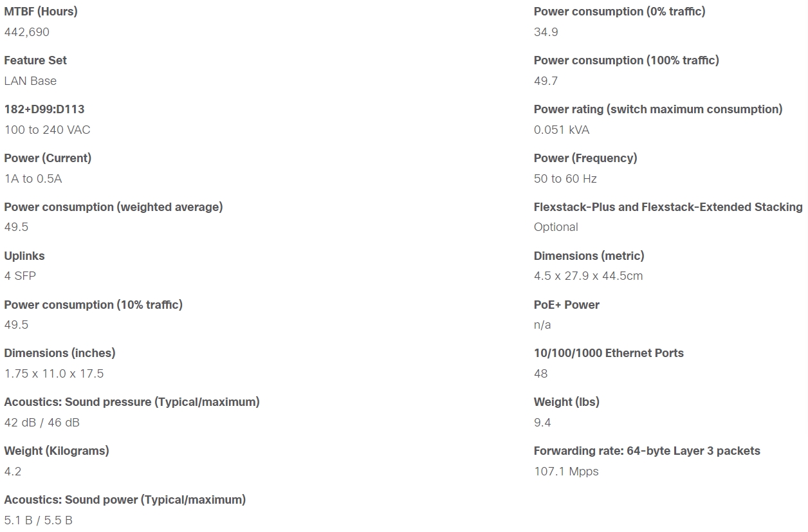Click the MTBF (Hours) heading
Viewport: 808px width, 532px height.
41,12
